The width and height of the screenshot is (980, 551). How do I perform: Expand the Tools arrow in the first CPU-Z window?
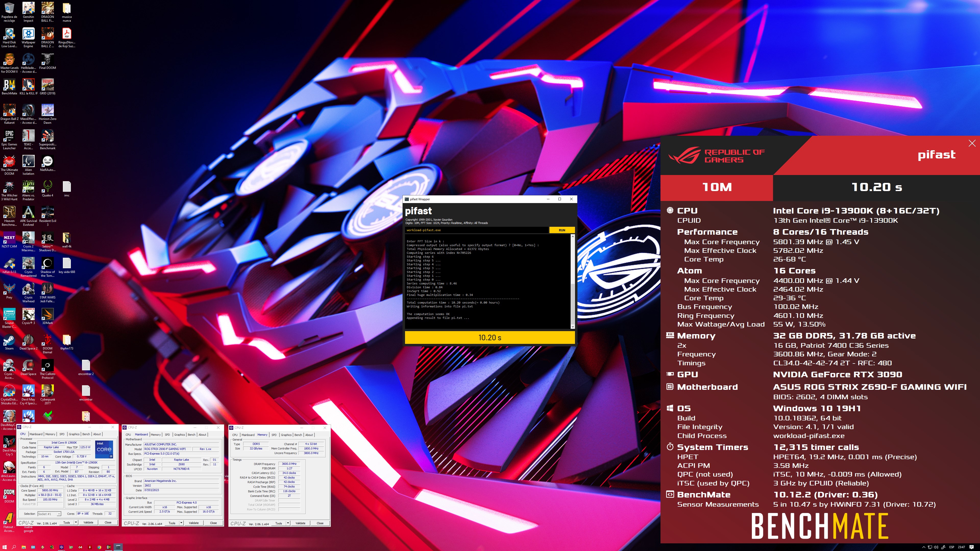(76, 522)
